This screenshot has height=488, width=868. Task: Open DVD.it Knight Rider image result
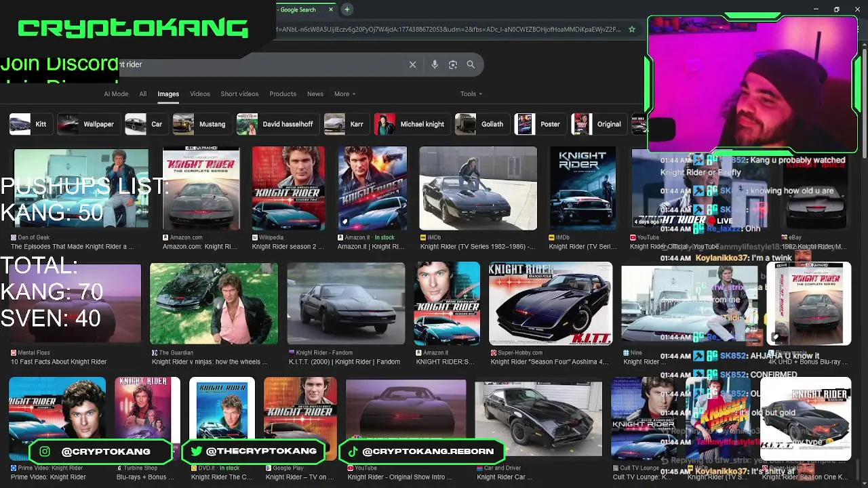point(222,419)
